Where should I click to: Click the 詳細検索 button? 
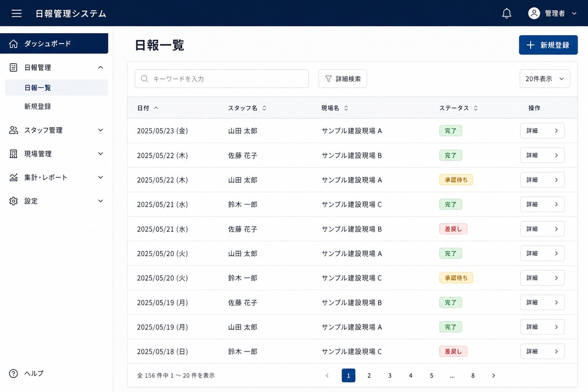[x=343, y=79]
